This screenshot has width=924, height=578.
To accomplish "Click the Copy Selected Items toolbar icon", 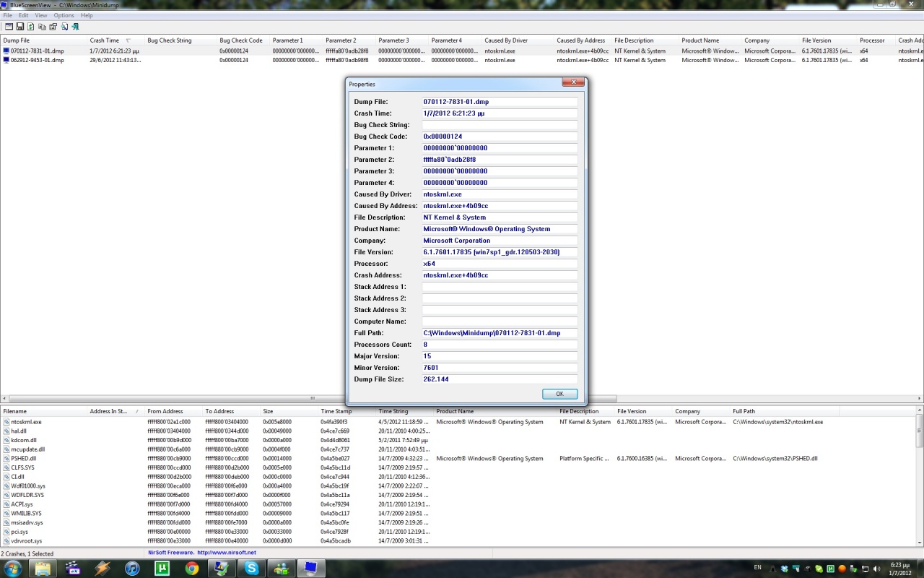I will pos(42,27).
